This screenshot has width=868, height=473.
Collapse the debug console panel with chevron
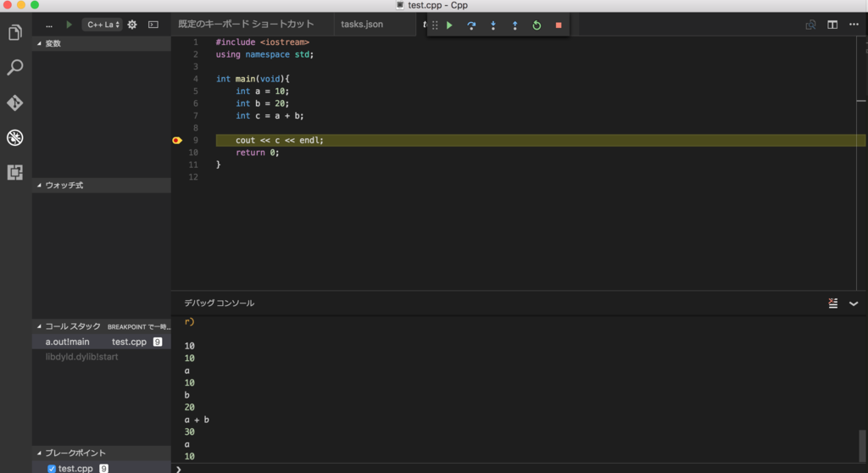pos(854,303)
